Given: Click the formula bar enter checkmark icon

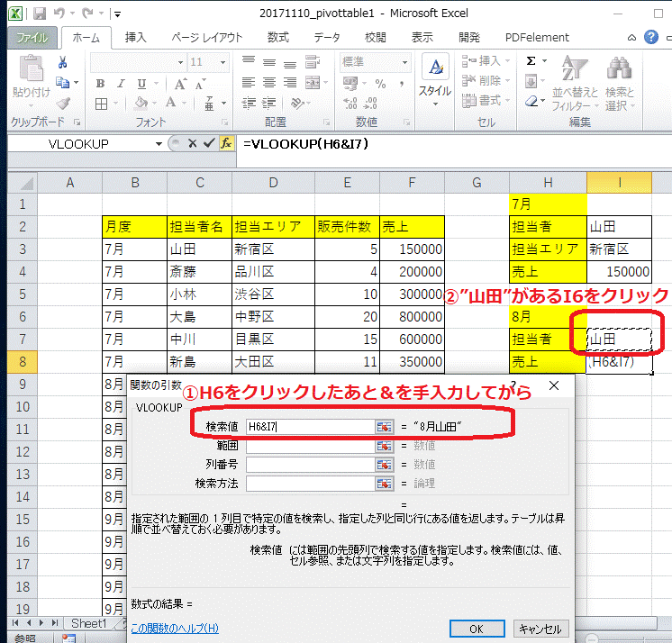Looking at the screenshot, I should pos(209,143).
